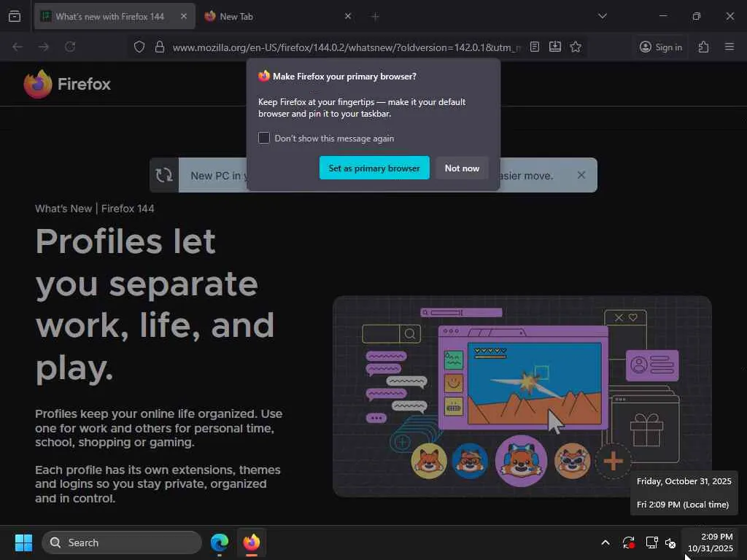Open the display connection tray icon
The height and width of the screenshot is (560, 747).
[x=651, y=542]
